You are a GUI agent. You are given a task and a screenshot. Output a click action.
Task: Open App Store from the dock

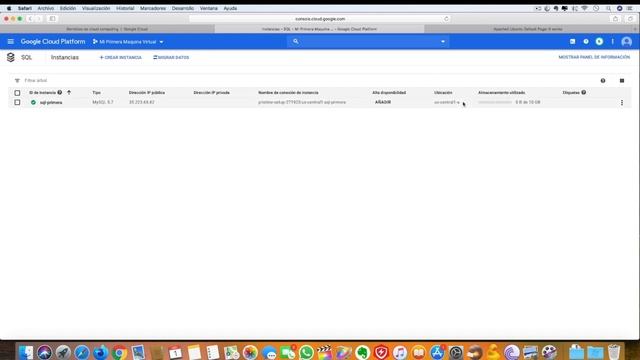point(437,352)
